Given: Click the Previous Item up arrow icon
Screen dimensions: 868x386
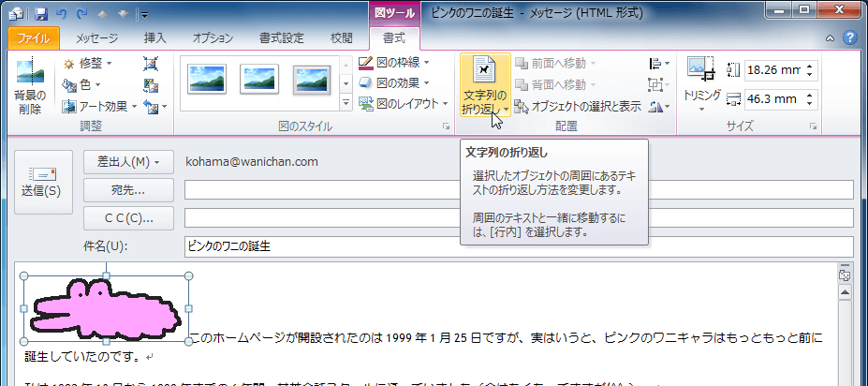Looking at the screenshot, I should (x=102, y=13).
